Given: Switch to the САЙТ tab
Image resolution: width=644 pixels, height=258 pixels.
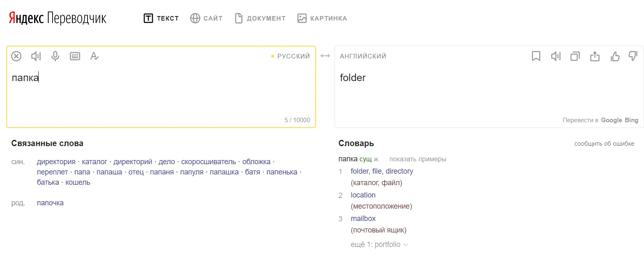Looking at the screenshot, I should click(x=206, y=18).
